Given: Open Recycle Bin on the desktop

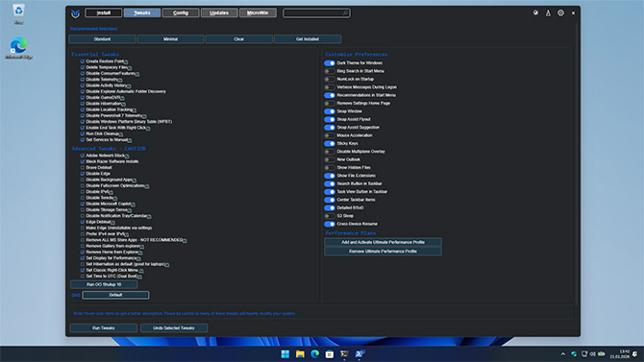Looking at the screenshot, I should (x=18, y=14).
